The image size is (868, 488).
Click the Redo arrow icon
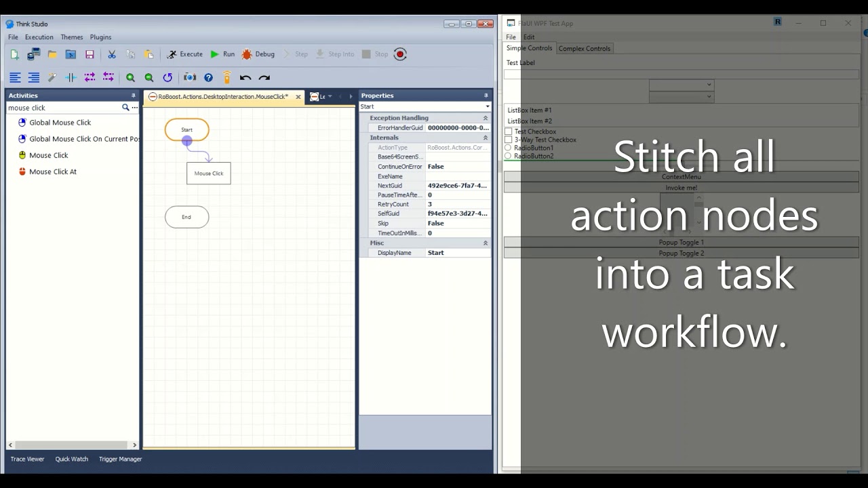coord(264,78)
